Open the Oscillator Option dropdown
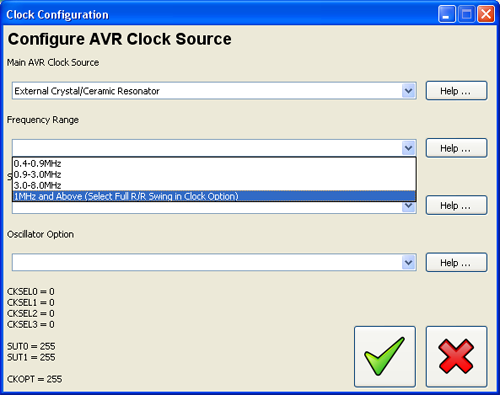 (x=409, y=263)
